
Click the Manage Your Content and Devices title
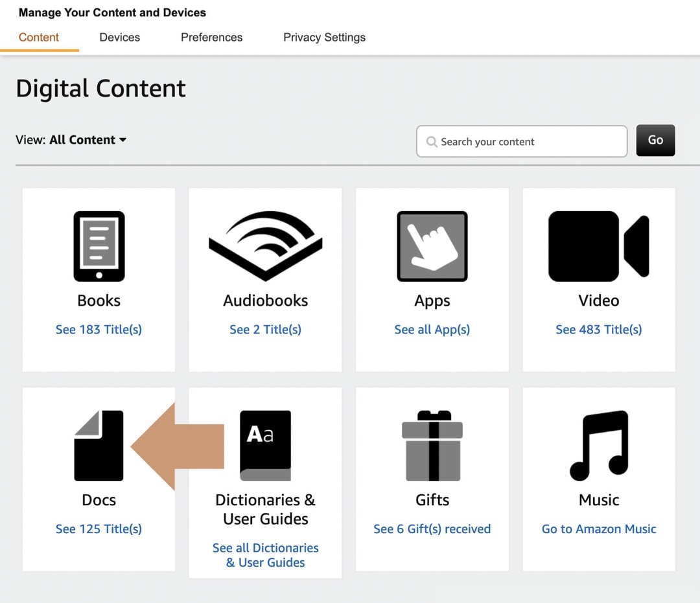click(113, 12)
